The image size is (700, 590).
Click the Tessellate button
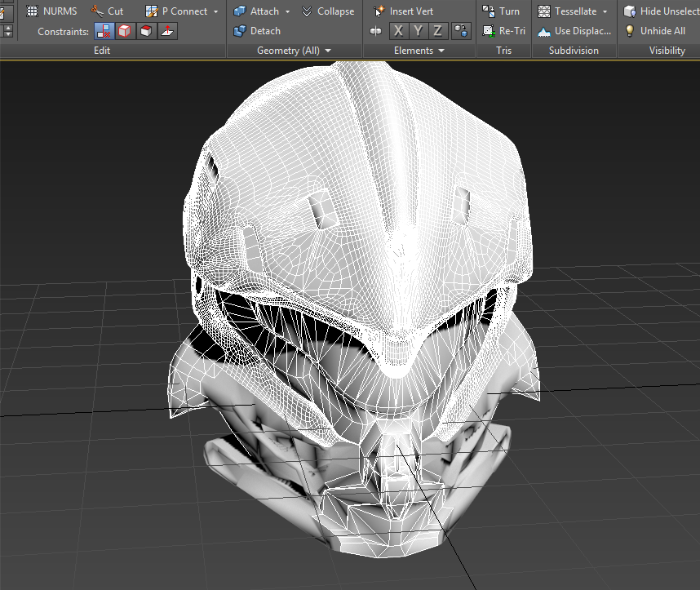coord(567,11)
